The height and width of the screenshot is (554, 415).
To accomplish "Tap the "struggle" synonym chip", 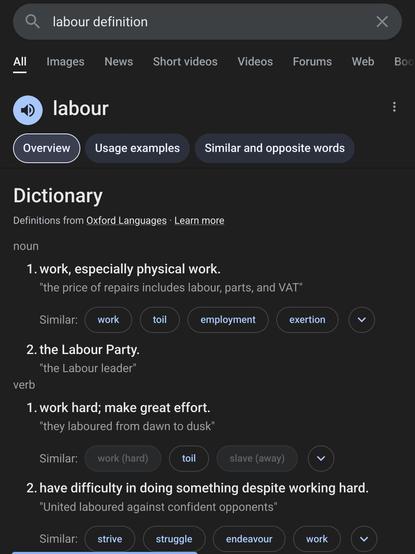I will pos(174,539).
